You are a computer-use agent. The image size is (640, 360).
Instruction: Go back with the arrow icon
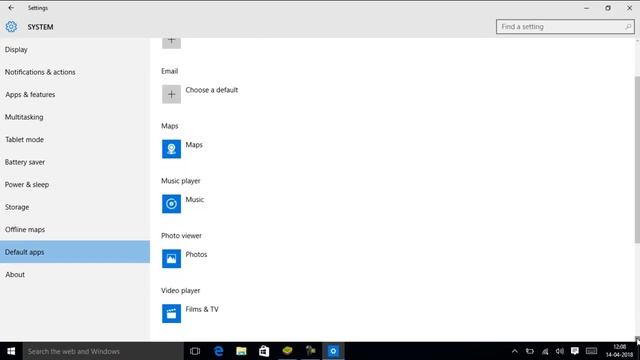point(11,8)
